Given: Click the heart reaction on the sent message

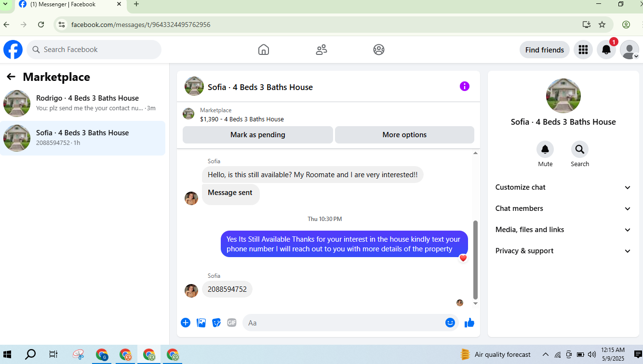Looking at the screenshot, I should coord(463,258).
